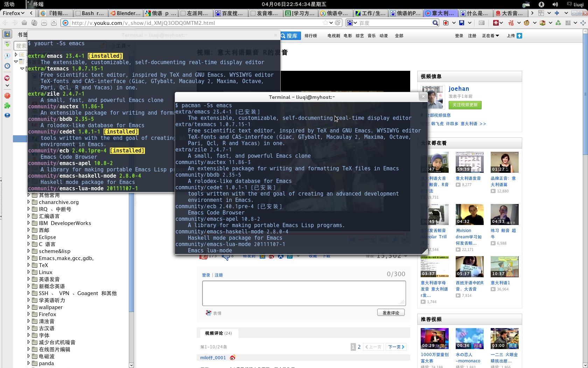Click the Baidu search magnifier icon
588x368 pixels.
pos(435,23)
